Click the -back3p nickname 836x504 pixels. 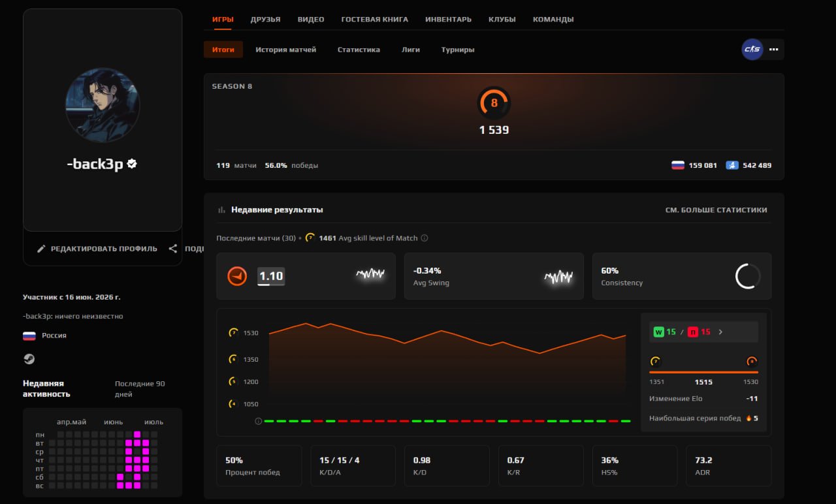(95, 164)
